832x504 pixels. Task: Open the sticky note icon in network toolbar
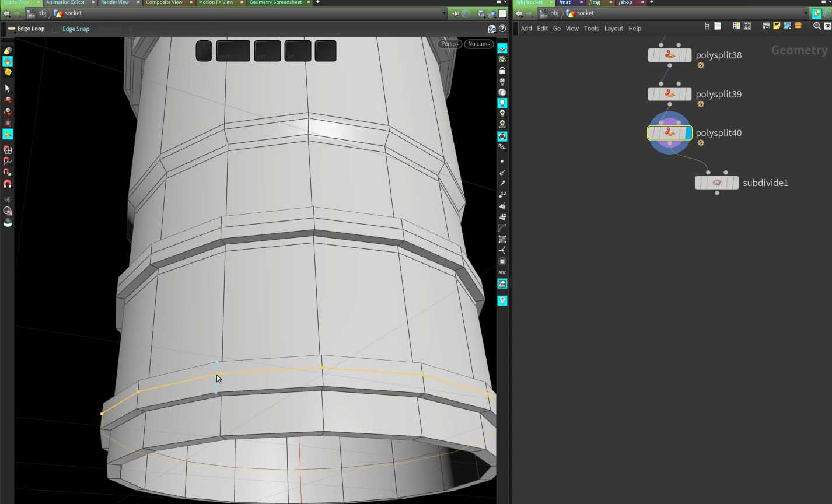point(777,26)
